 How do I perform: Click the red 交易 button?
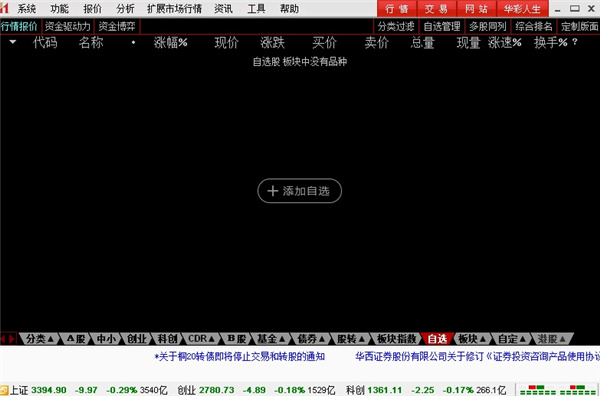[x=436, y=8]
